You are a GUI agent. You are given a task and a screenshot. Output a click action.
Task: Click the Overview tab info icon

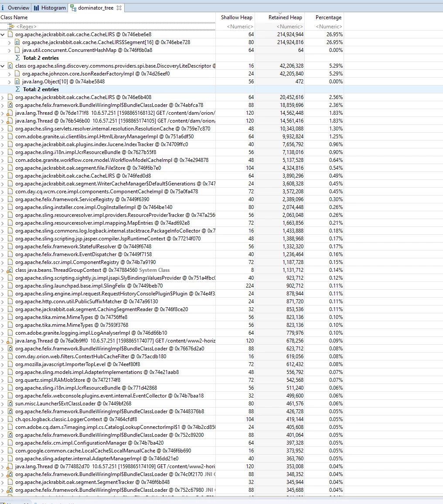[x=3, y=8]
